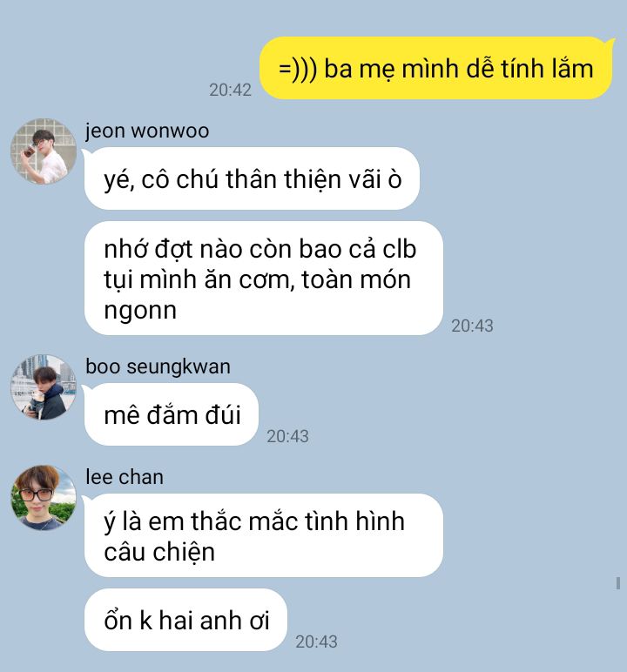Select message 'ổn k hai anh ơi'
Screen dimensions: 627x672
(185, 620)
